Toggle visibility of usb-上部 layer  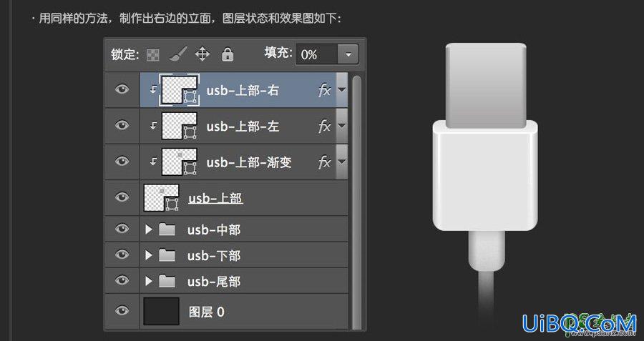pos(122,197)
